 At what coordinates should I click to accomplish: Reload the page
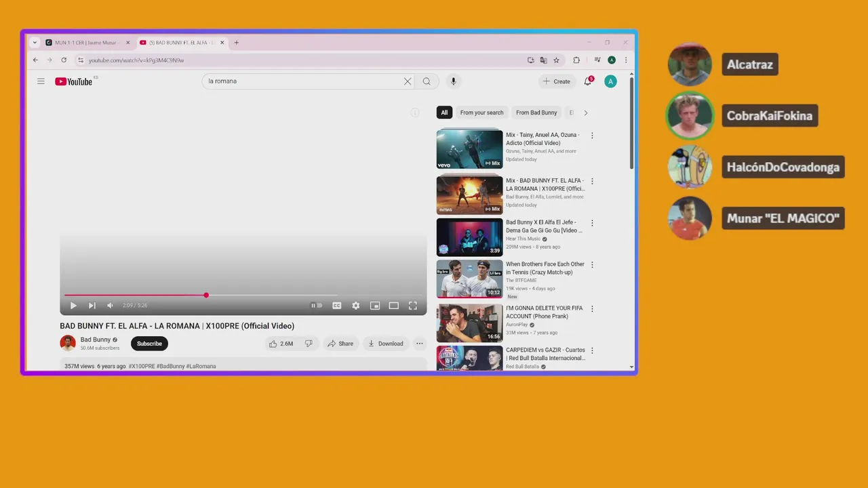coord(64,60)
